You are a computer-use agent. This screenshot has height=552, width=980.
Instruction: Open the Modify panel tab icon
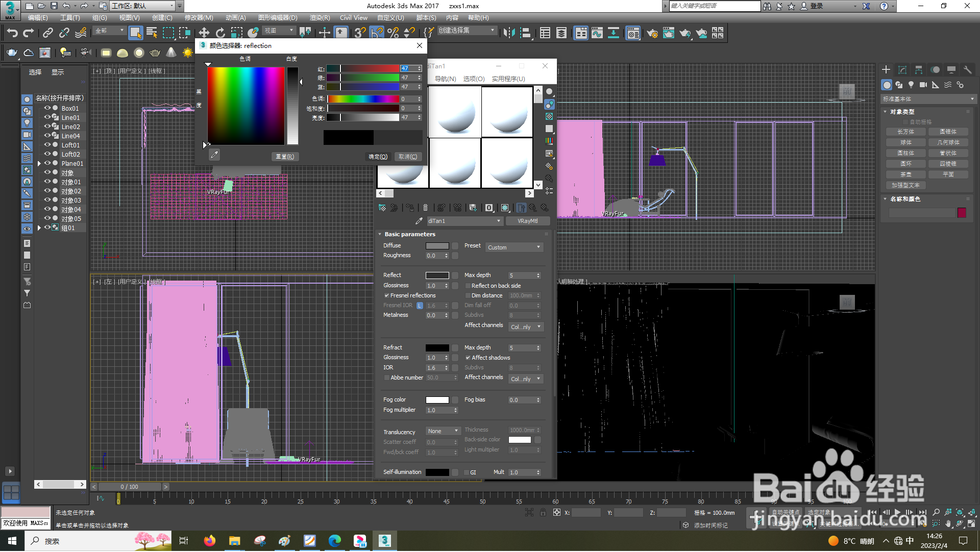[x=902, y=70]
